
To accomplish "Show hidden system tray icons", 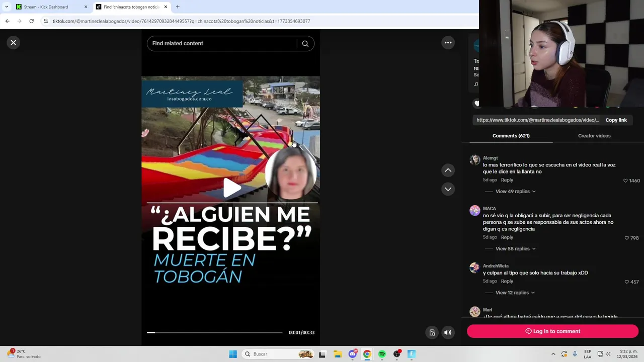I will coord(553,354).
